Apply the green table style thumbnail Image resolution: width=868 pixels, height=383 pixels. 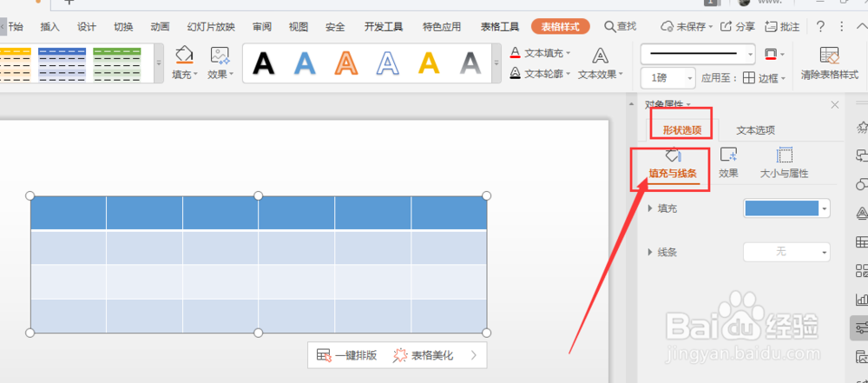(x=117, y=64)
